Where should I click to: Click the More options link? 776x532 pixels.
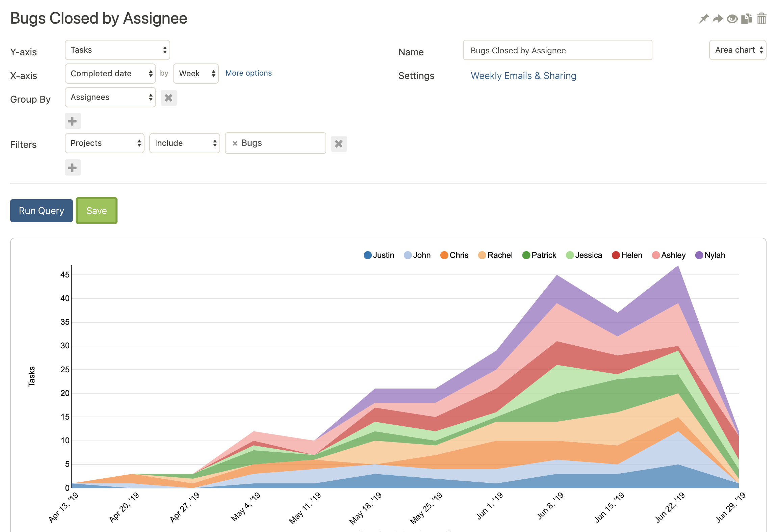coord(249,73)
